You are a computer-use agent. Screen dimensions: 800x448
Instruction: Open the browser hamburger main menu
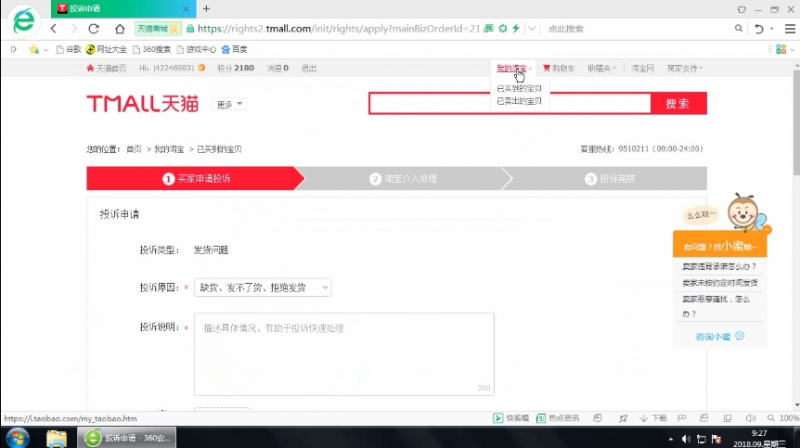coord(789,29)
